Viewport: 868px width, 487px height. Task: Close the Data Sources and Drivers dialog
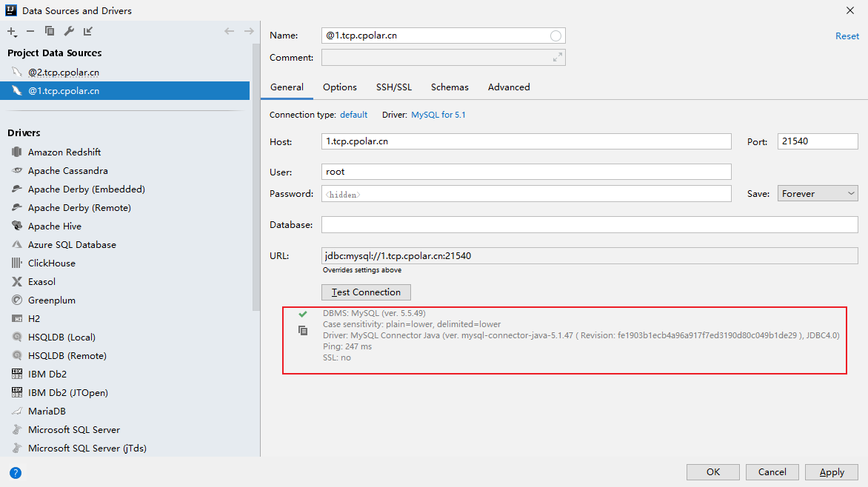(x=850, y=10)
